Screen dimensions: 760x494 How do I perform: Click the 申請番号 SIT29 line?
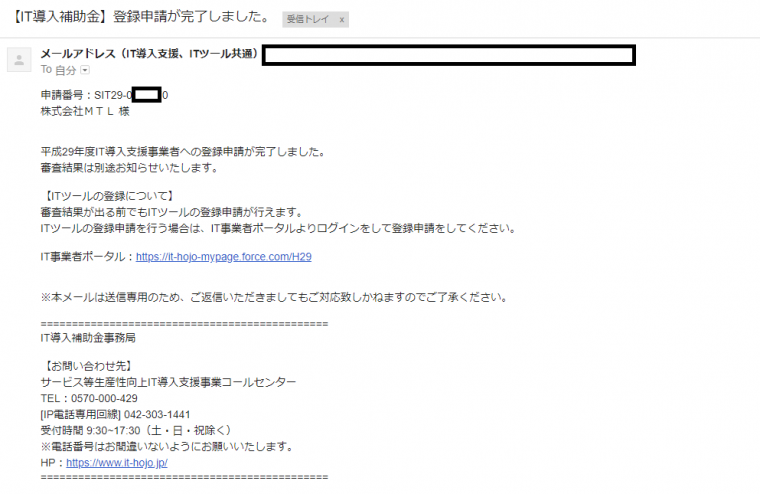tap(104, 95)
